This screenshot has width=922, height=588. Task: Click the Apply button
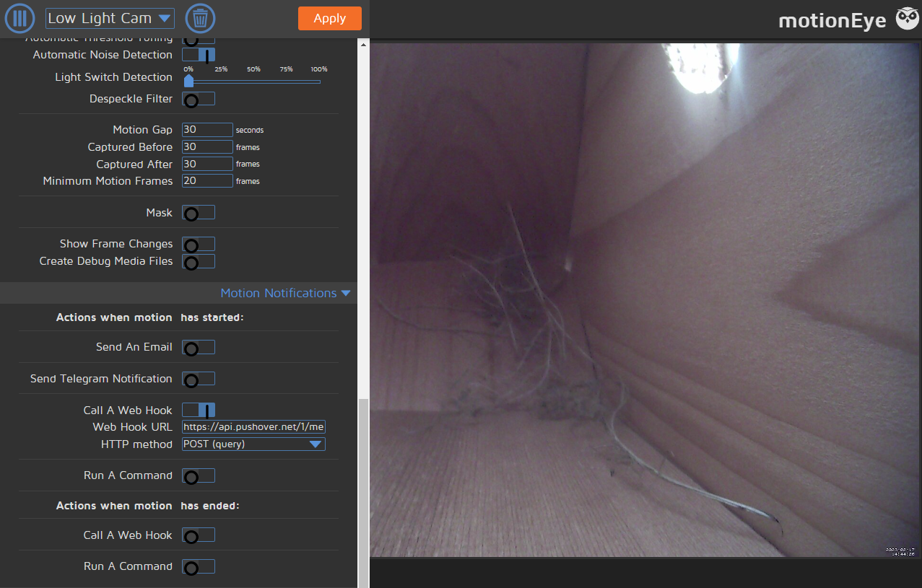click(x=330, y=18)
